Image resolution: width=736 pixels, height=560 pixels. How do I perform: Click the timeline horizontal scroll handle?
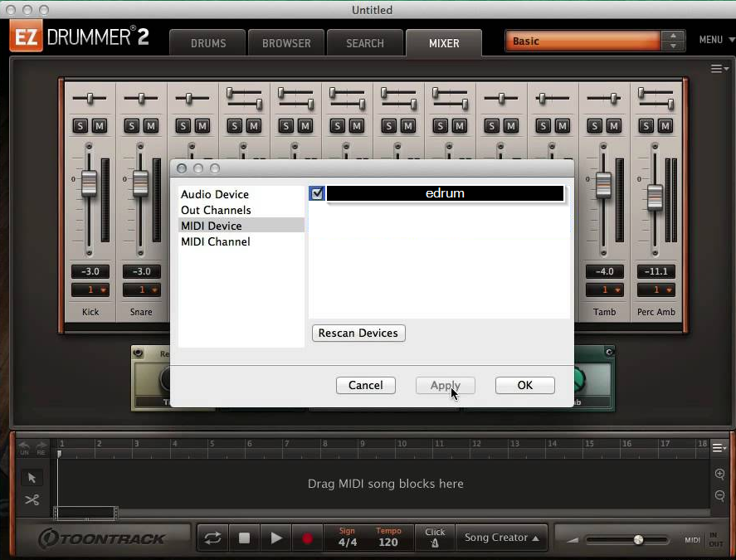pyautogui.click(x=85, y=514)
